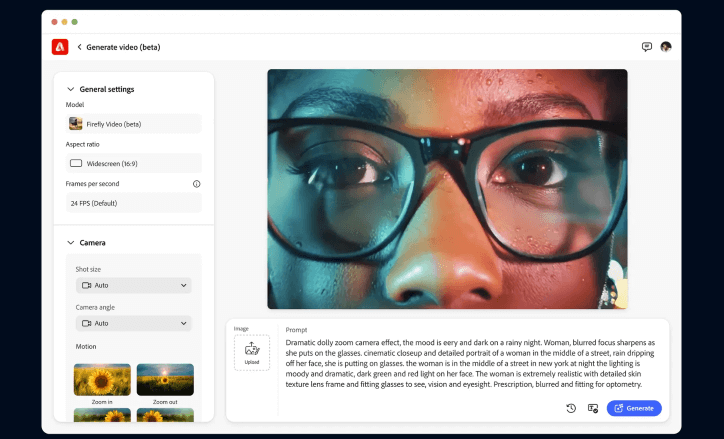
Task: Open the Shot size Auto dropdown
Action: click(x=133, y=285)
